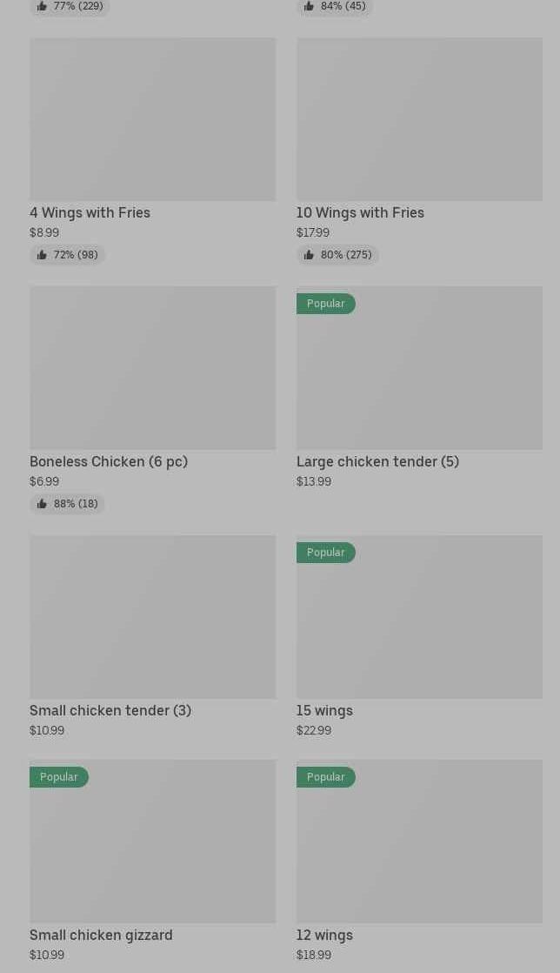Click the 12 wings item name
The image size is (560, 973).
[x=324, y=936]
